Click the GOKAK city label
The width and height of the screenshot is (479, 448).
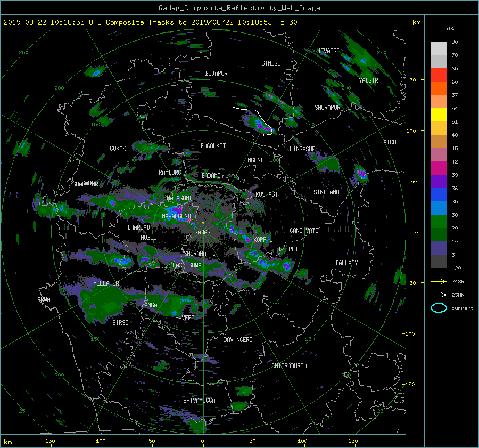tap(118, 149)
